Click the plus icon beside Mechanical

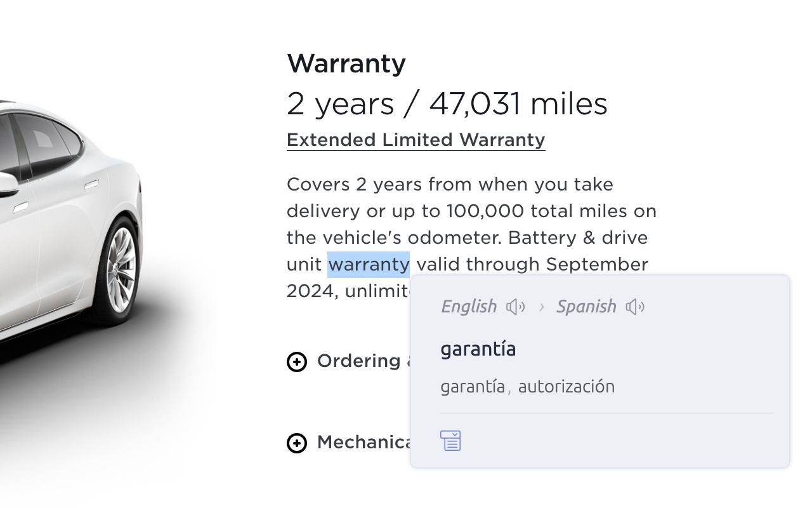pyautogui.click(x=297, y=443)
